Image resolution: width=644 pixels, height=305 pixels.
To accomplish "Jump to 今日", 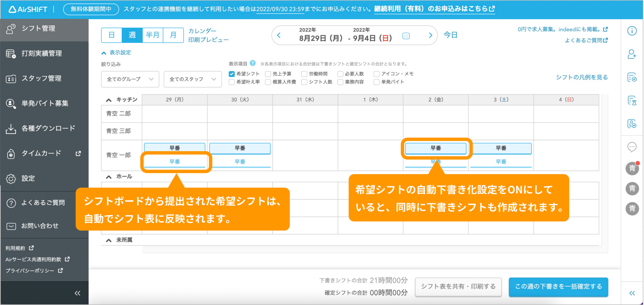I will tap(450, 35).
